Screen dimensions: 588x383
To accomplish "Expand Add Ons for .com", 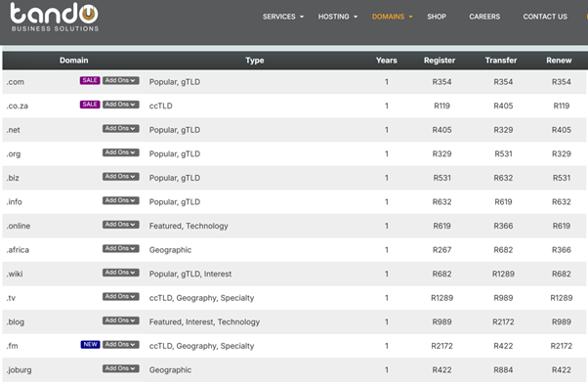I will tap(121, 81).
